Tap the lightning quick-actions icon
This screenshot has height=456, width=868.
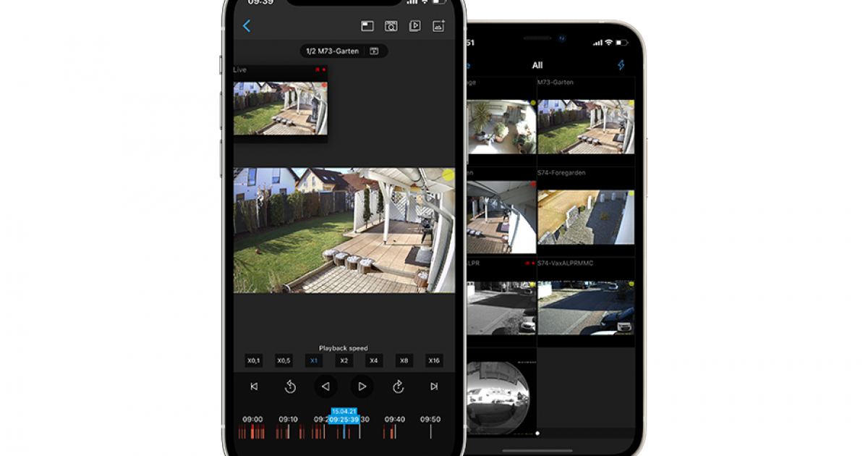click(x=621, y=65)
